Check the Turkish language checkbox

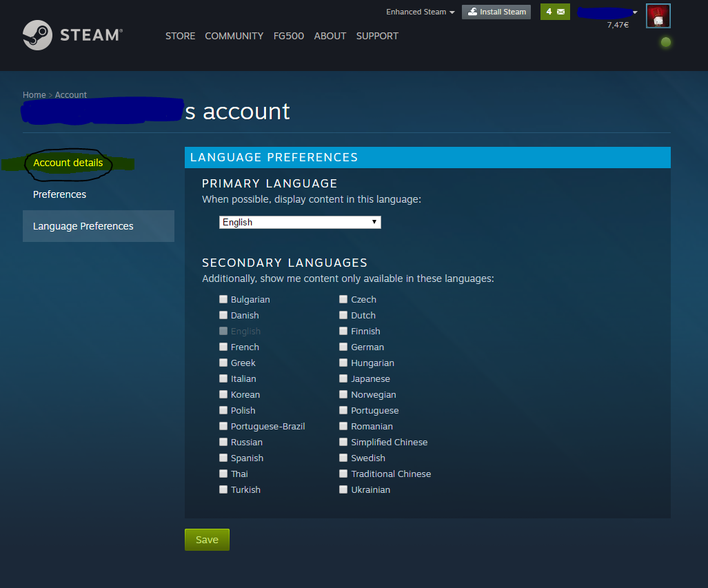(x=223, y=489)
